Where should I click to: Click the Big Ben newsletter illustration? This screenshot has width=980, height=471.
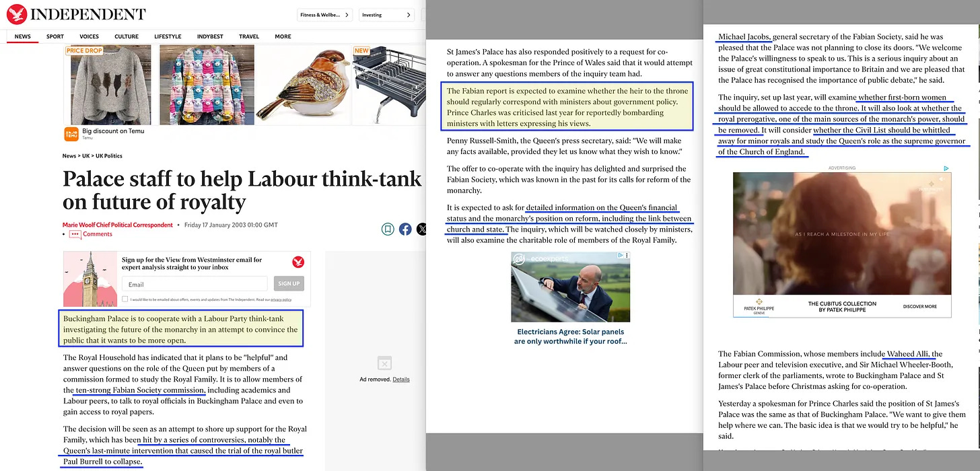(x=91, y=279)
